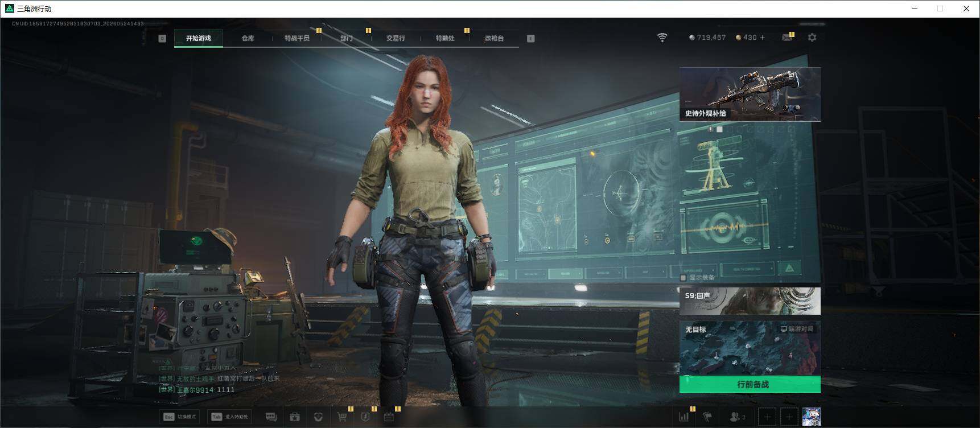Open the lightning shield icon
The image size is (980, 428).
pyautogui.click(x=365, y=417)
